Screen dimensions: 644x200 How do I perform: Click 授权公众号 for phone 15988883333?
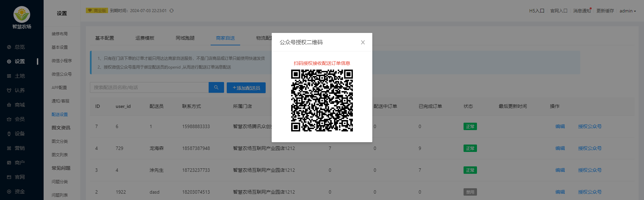tap(590, 126)
